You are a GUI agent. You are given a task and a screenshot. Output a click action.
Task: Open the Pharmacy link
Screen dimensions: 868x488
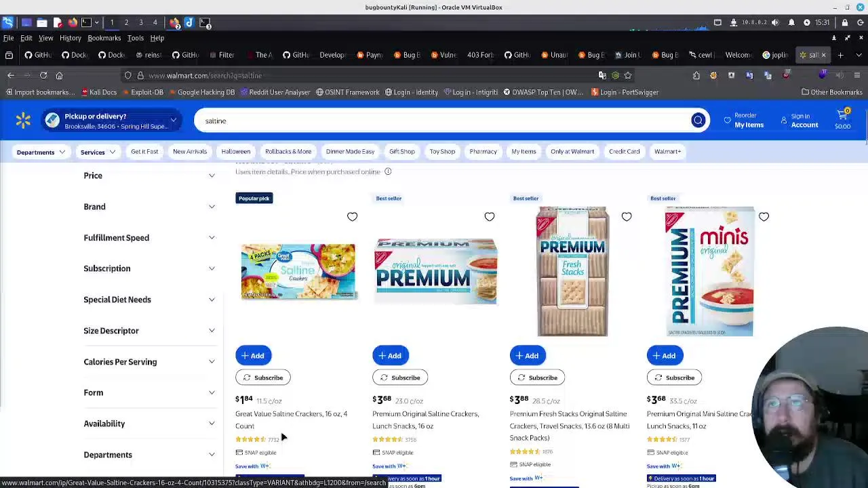tap(483, 152)
